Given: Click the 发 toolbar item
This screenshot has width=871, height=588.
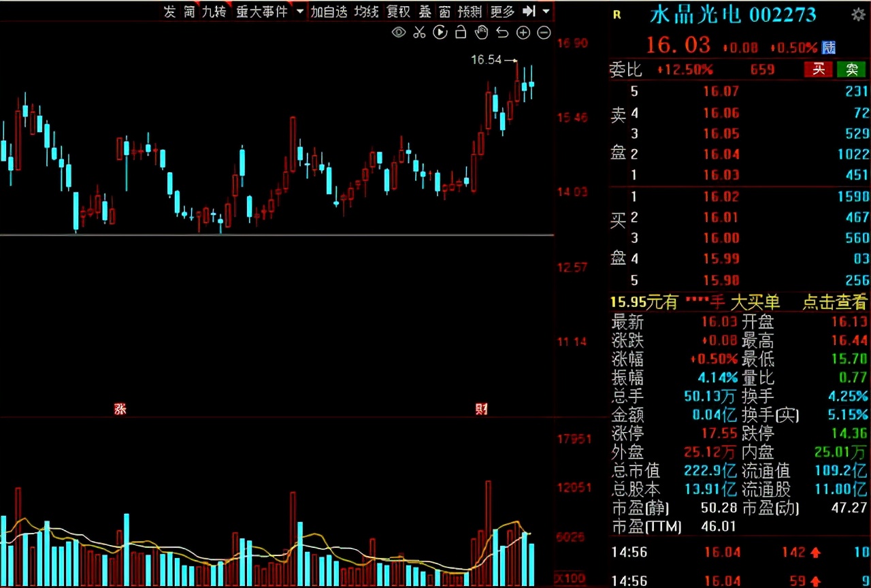Looking at the screenshot, I should click(x=169, y=12).
